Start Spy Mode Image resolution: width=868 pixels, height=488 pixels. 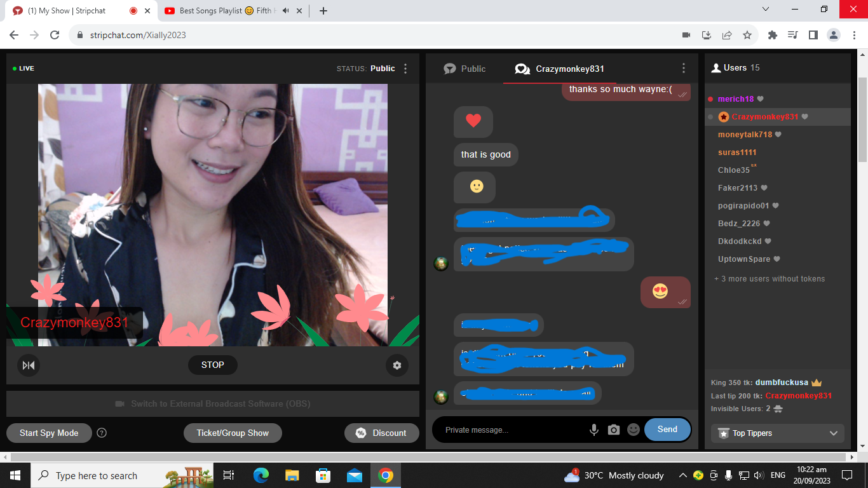coord(49,433)
